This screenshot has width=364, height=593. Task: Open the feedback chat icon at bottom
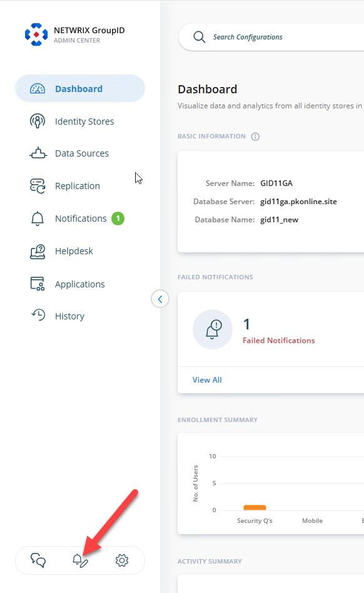click(x=38, y=560)
